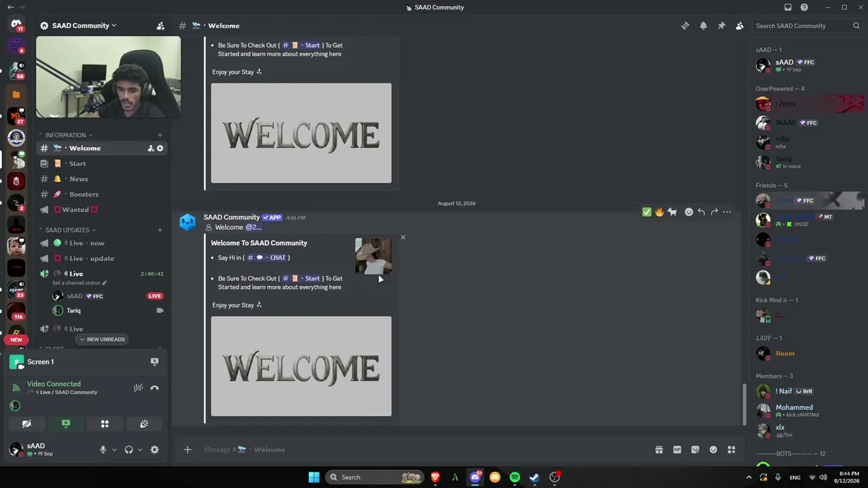Open the Activities launcher in voice panel

(x=105, y=424)
